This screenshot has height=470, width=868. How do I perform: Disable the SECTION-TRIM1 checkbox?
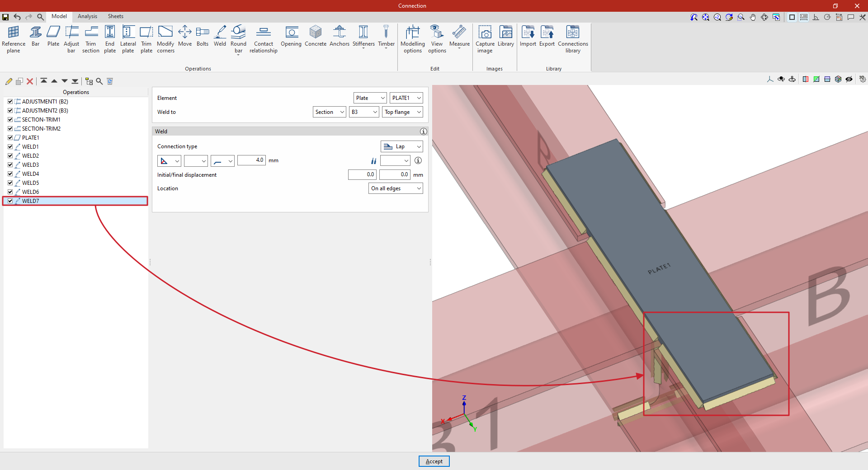click(x=10, y=120)
